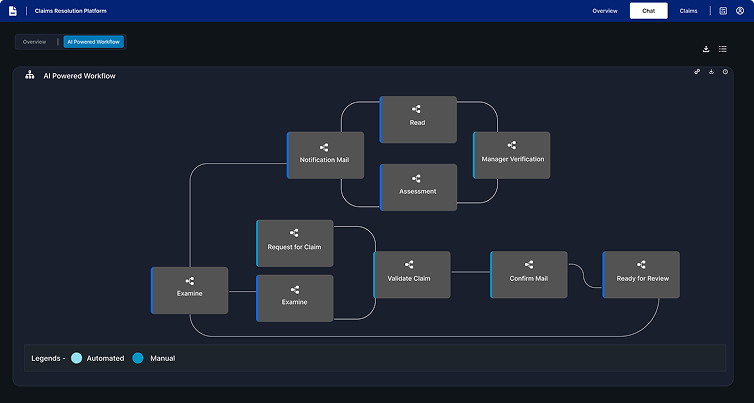Open the Ready for Review node
754x403 pixels.
point(642,274)
